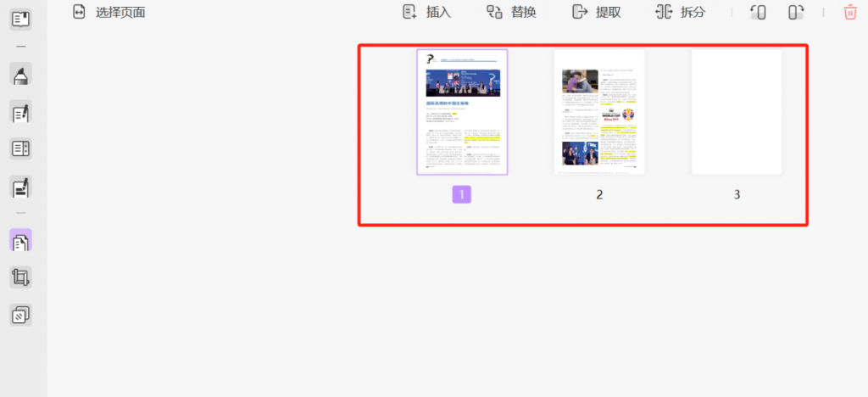Open the fill and sign tool
The height and width of the screenshot is (397, 868).
(20, 187)
